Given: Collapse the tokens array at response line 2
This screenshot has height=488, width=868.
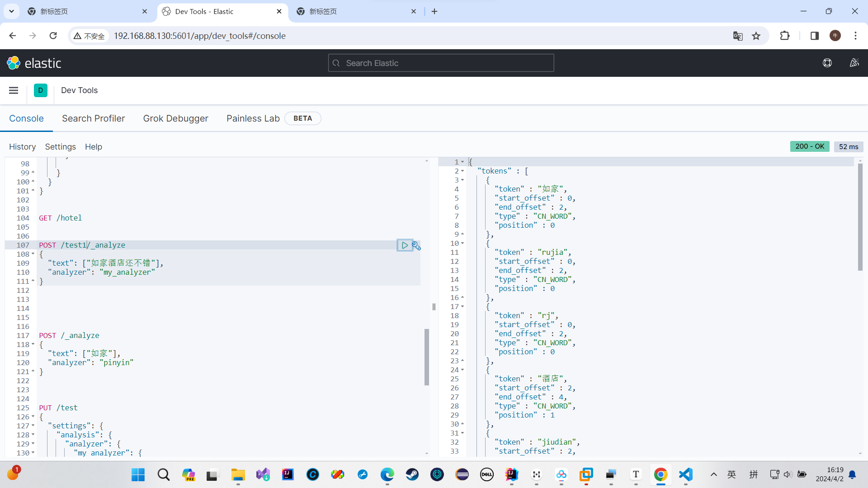Looking at the screenshot, I should click(462, 171).
